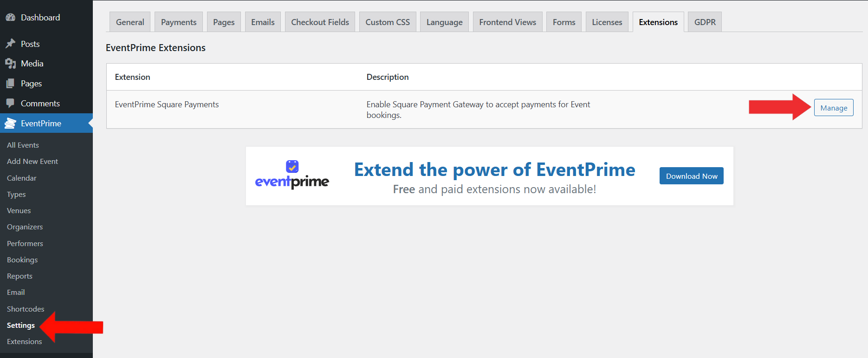Go to the Licenses tab
This screenshot has width=868, height=358.
607,22
